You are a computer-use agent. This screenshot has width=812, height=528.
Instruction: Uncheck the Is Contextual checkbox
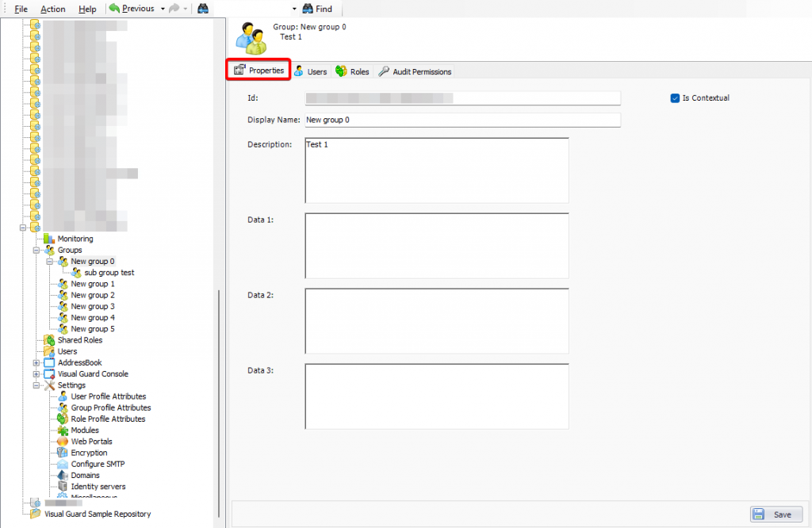pyautogui.click(x=675, y=98)
